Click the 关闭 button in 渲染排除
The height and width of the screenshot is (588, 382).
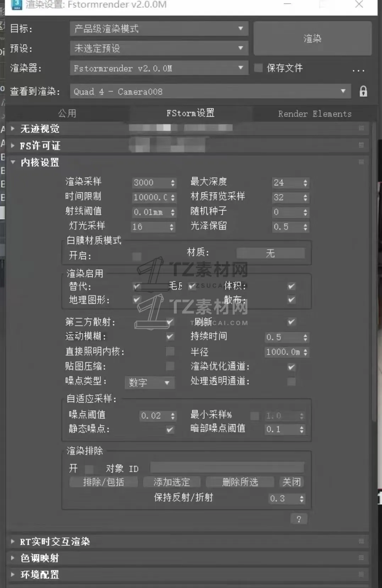tap(291, 482)
